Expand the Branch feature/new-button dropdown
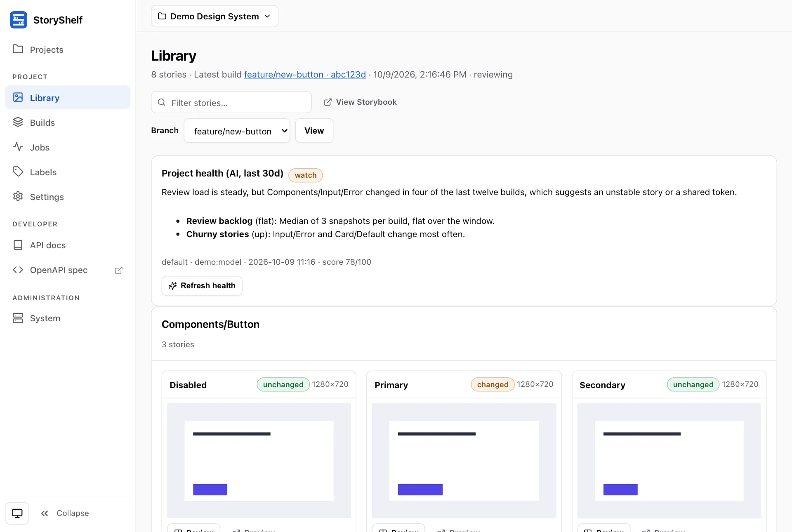This screenshot has height=532, width=792. [x=237, y=131]
